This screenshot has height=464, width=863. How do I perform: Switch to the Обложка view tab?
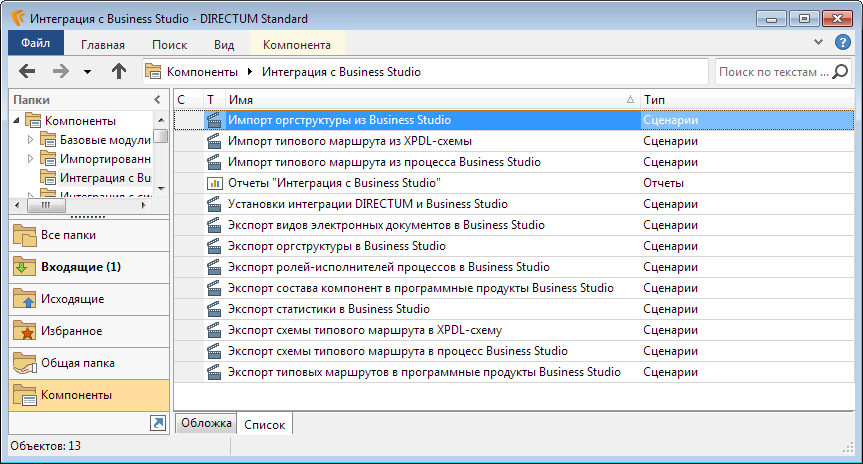click(x=206, y=423)
